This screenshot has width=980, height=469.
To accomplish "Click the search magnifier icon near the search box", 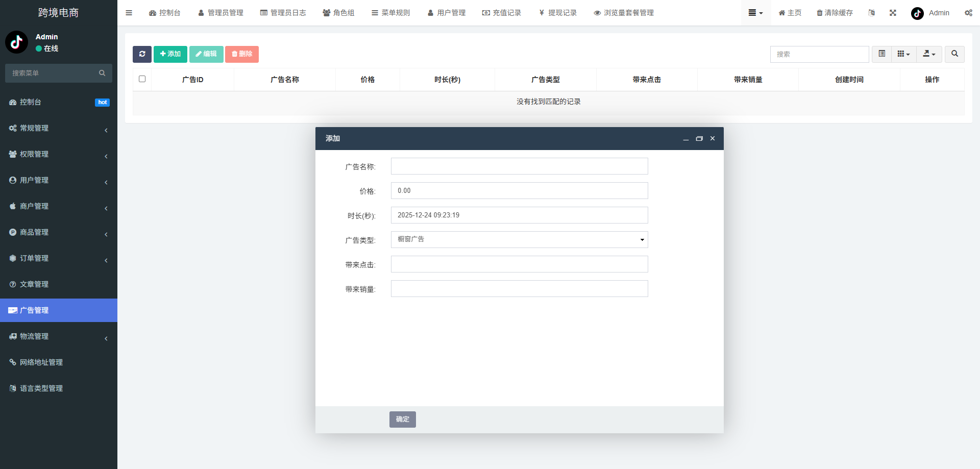I will pyautogui.click(x=954, y=54).
